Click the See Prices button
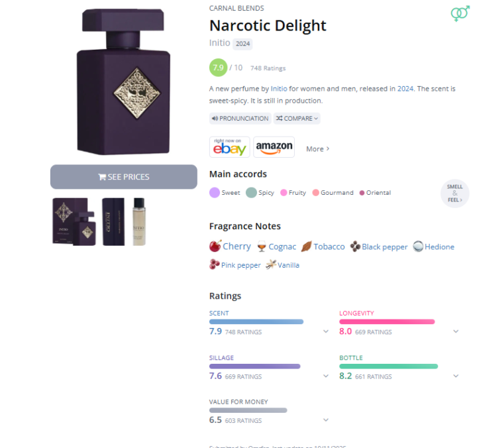Screen dimensions: 477x448 (x=124, y=177)
